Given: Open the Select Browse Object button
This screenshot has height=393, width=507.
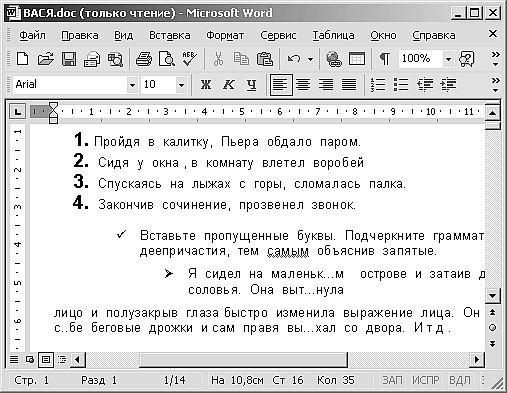Looking at the screenshot, I should coord(492,328).
